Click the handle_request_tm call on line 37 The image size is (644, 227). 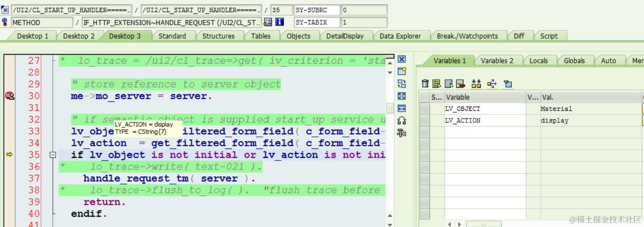point(169,179)
